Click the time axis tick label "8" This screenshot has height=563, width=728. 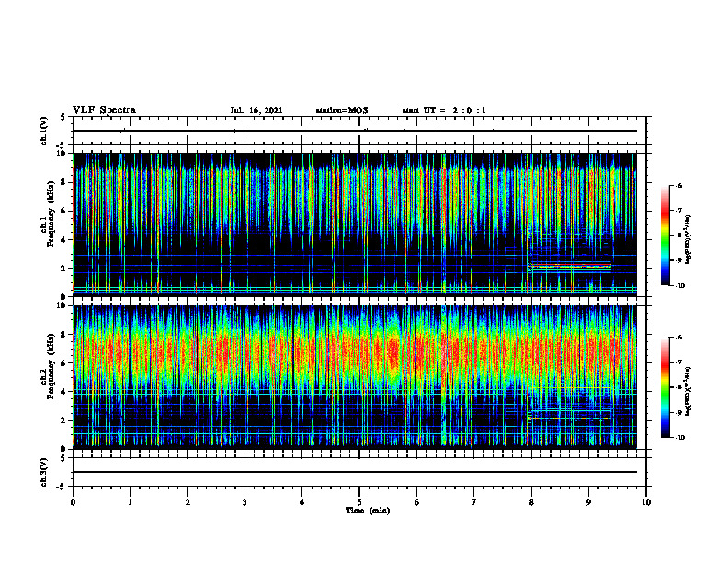click(x=531, y=502)
